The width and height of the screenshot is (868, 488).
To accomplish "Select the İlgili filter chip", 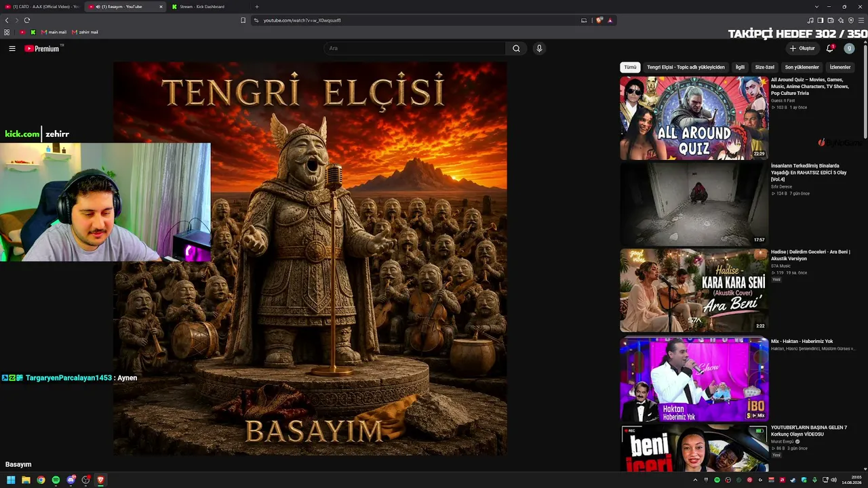I will (740, 67).
